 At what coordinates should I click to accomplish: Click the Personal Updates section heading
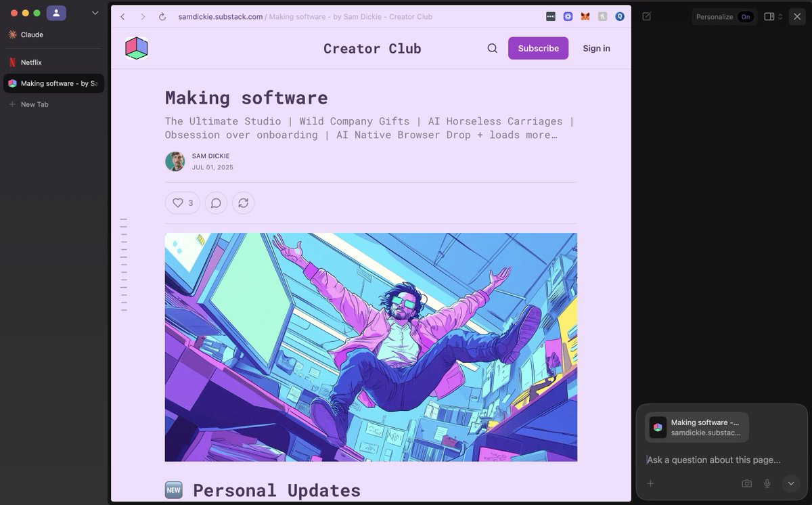277,490
